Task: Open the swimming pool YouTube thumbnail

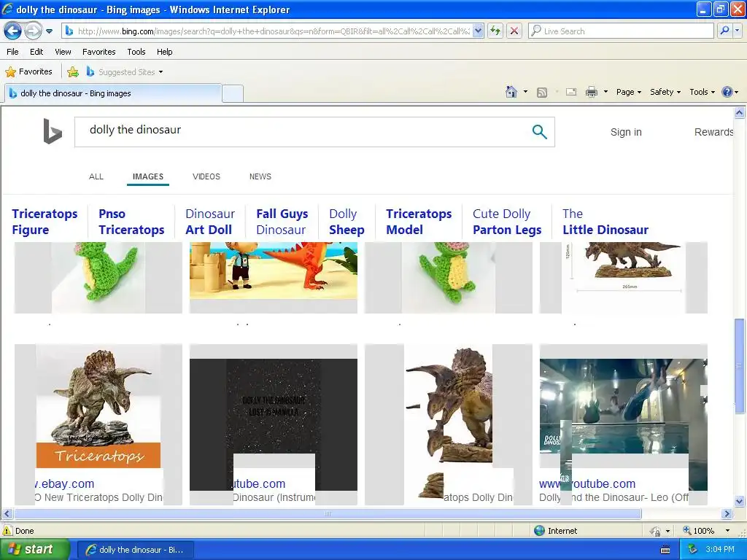Action: click(x=624, y=405)
